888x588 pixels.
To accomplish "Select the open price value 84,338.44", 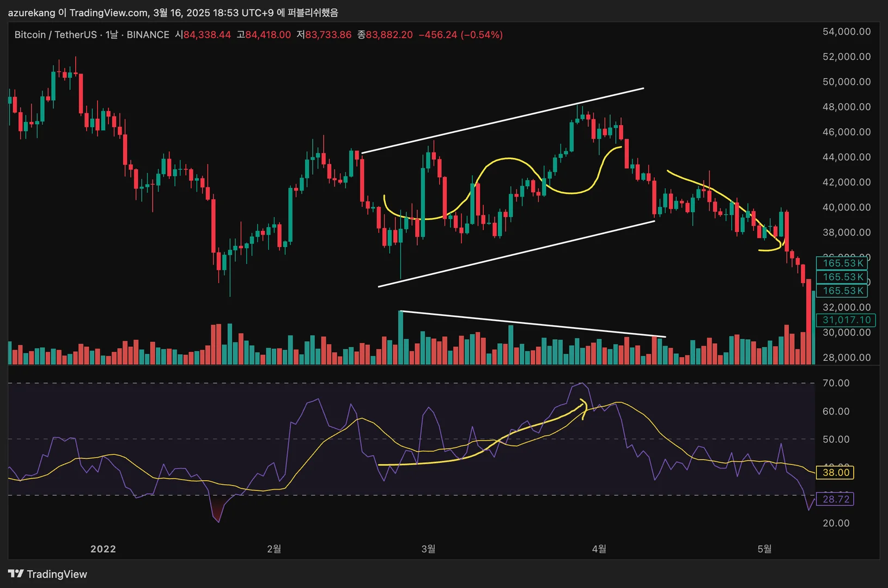I will pyautogui.click(x=207, y=35).
